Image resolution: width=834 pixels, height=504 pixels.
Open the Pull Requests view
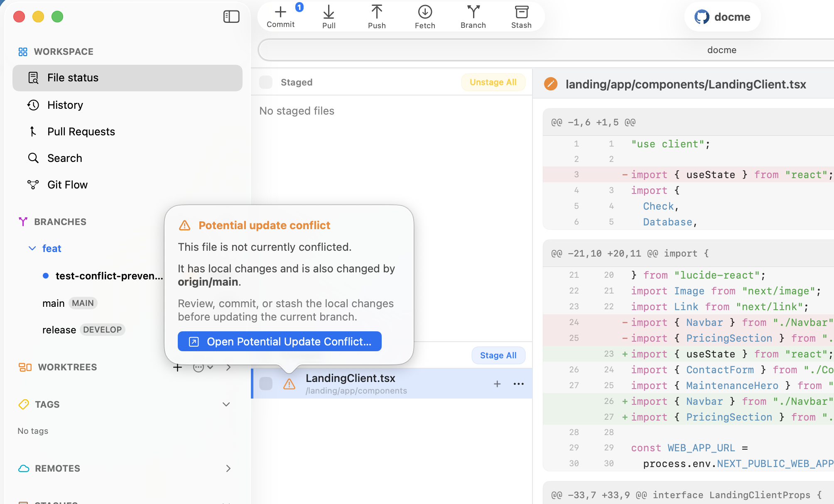tap(128, 132)
